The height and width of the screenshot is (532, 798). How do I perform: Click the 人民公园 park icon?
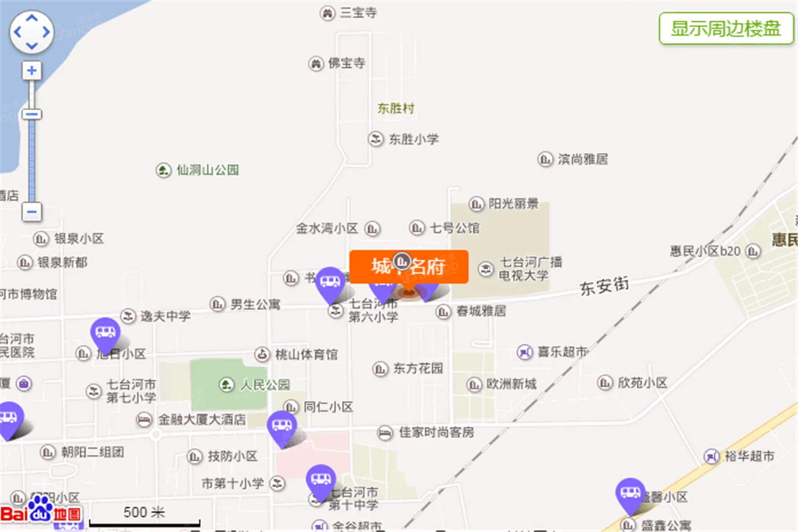tap(227, 384)
